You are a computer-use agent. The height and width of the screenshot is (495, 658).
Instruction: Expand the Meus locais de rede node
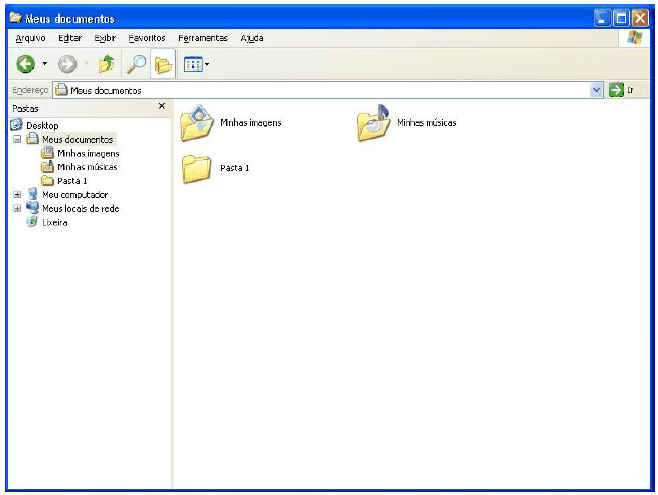click(x=17, y=209)
